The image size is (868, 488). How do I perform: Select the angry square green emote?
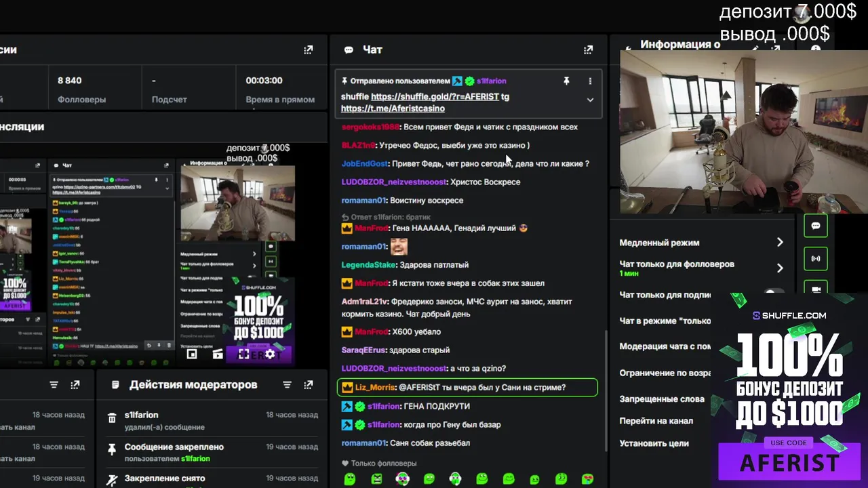tap(376, 479)
